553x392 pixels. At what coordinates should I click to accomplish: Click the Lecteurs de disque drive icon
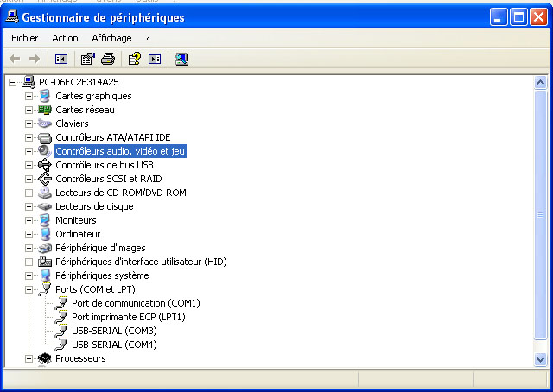pos(45,206)
